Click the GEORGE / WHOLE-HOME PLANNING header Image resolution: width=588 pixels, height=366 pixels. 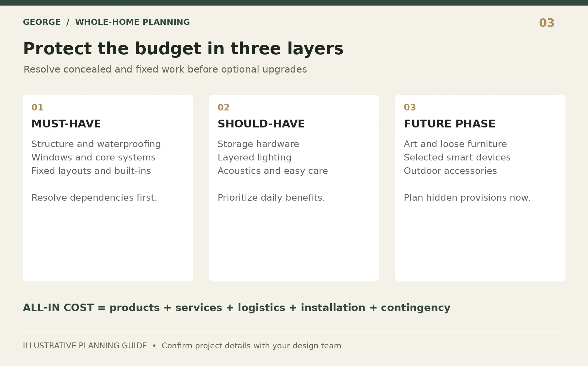[x=106, y=22]
